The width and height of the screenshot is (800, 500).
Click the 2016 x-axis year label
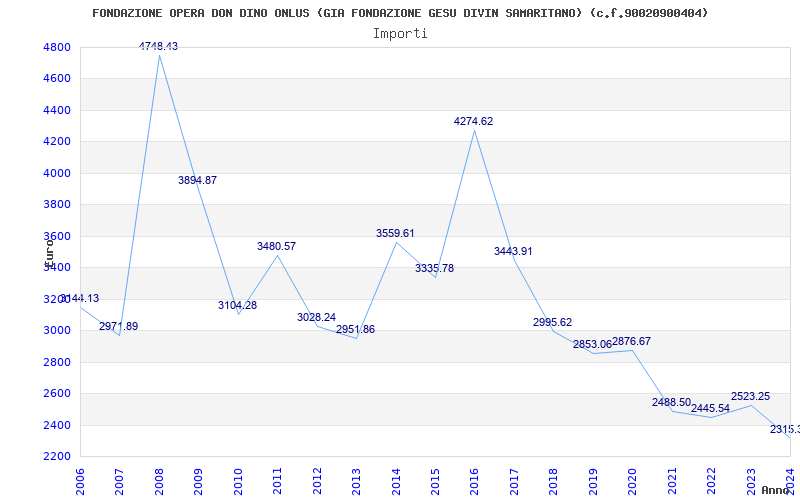point(474,482)
